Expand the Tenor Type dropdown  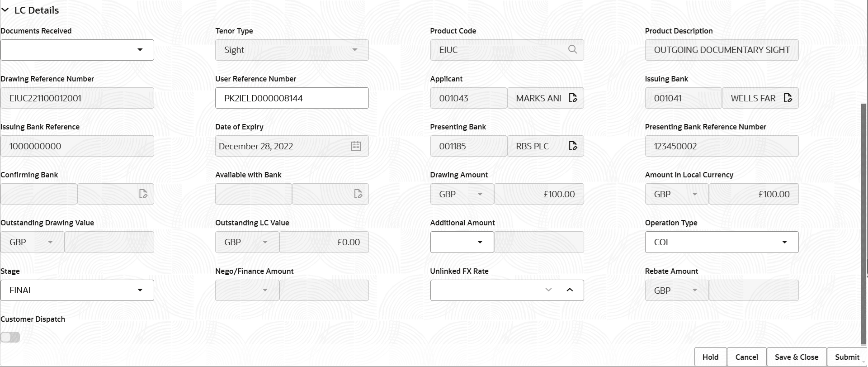[x=355, y=50]
